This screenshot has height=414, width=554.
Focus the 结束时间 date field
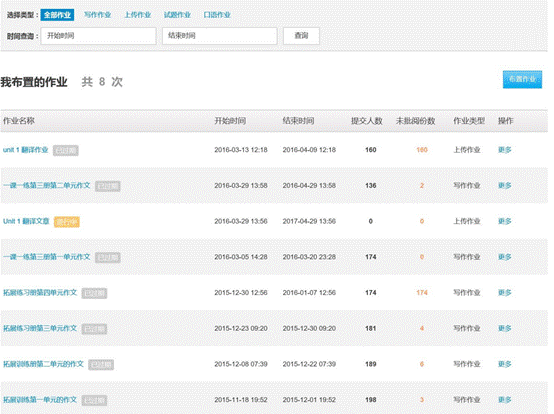219,36
